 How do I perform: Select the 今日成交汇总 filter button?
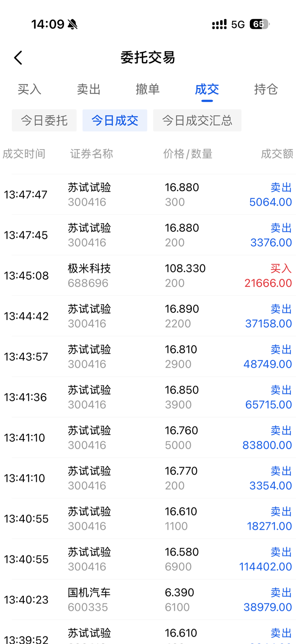point(197,120)
